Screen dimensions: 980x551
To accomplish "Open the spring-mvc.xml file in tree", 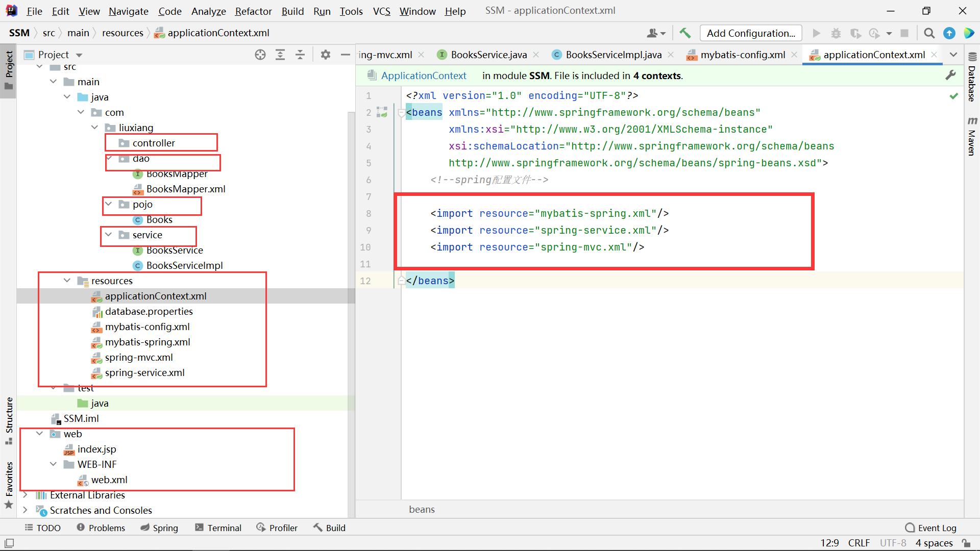I will point(139,357).
